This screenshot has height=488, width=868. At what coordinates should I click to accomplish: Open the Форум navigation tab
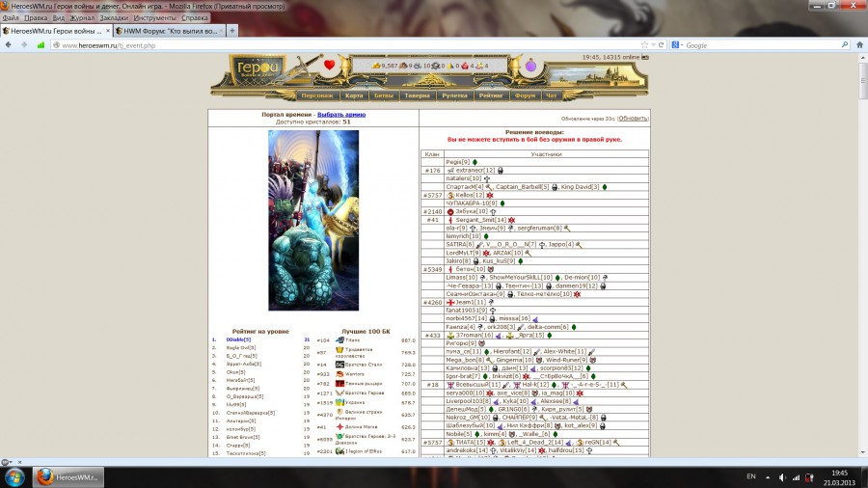(525, 95)
